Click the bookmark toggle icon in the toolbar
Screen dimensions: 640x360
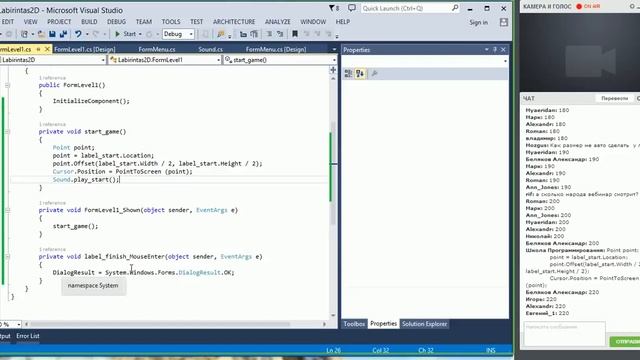[295, 34]
